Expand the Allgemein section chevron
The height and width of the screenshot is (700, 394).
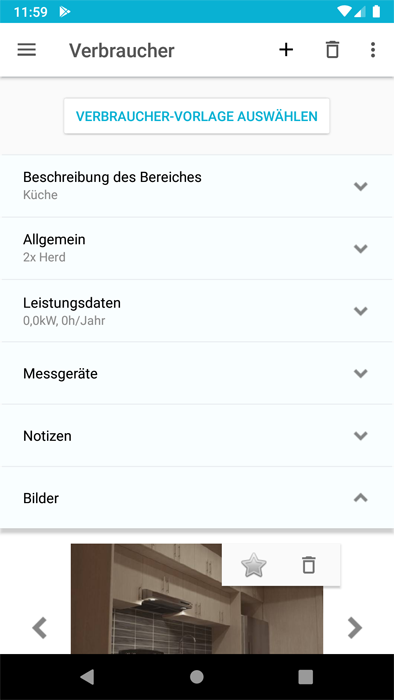coord(360,249)
